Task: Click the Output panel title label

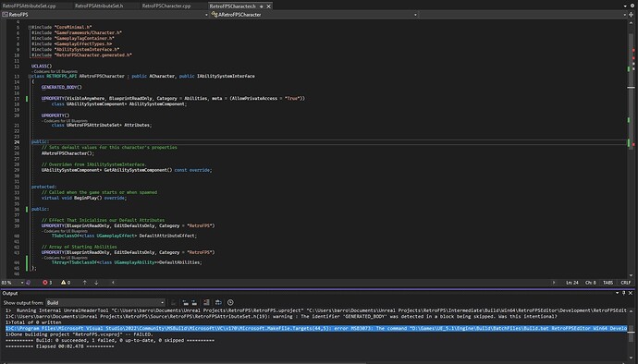Action: click(x=10, y=293)
